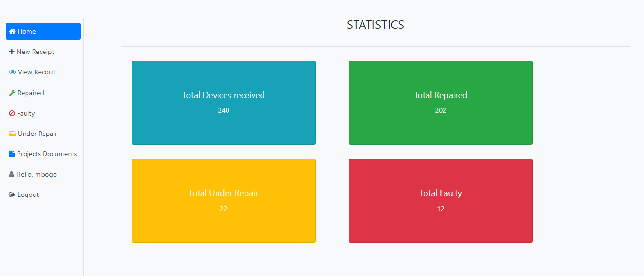Select the Home tab in the sidebar

pyautogui.click(x=43, y=32)
